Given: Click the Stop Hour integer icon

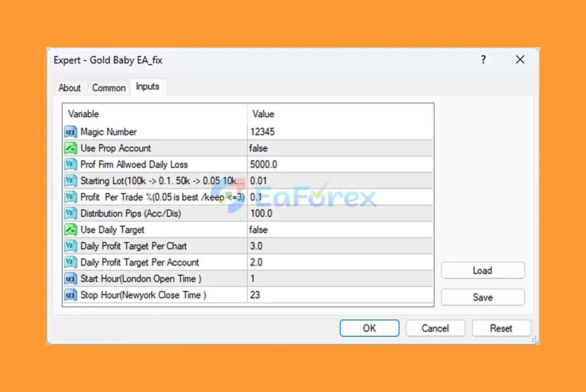Looking at the screenshot, I should click(70, 295).
